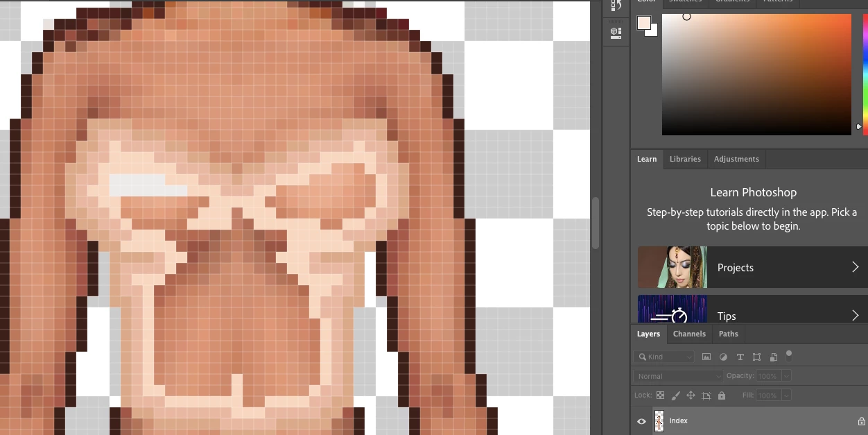Click the hue slider triangle handle

pos(860,127)
